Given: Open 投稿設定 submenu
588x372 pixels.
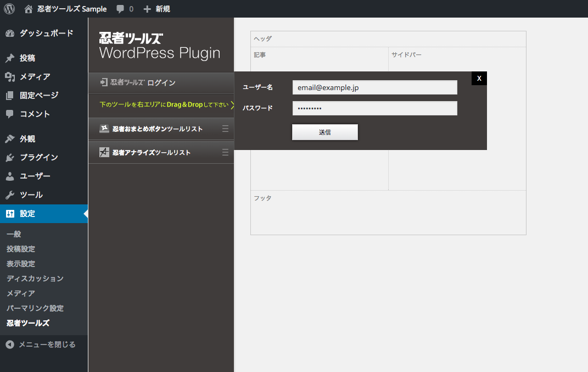Looking at the screenshot, I should coord(21,249).
